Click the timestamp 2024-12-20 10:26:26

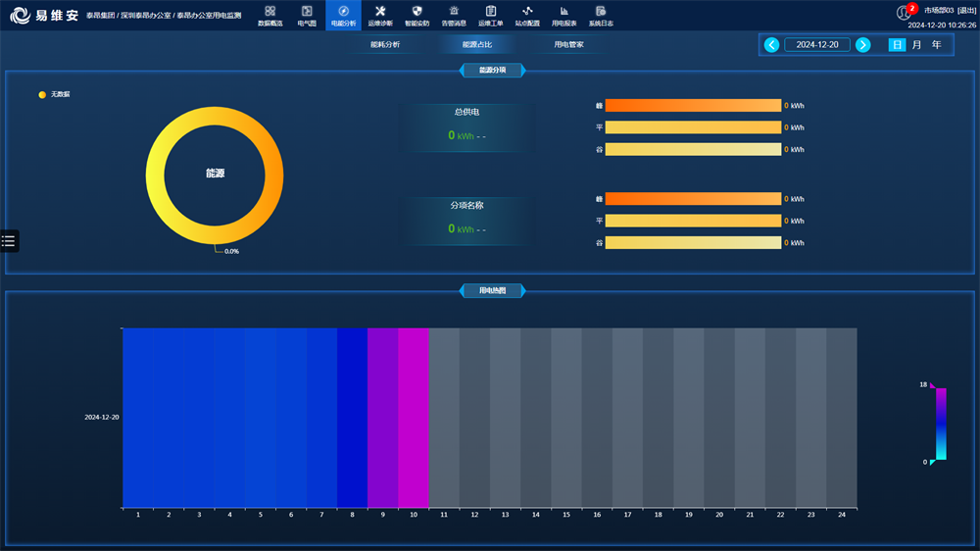[x=942, y=25]
